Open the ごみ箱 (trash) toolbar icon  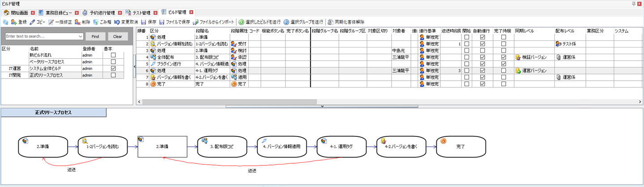96,22
